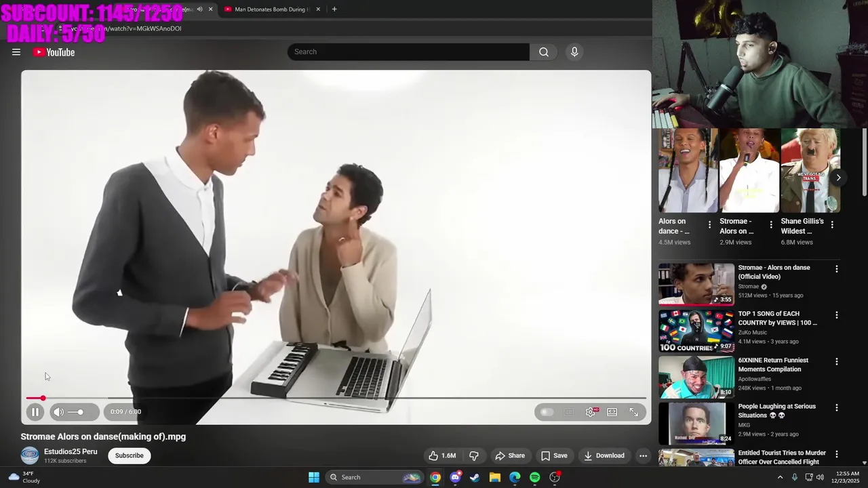Screen dimensions: 868x488
Task: Open the YouTube hamburger guide menu
Action: point(16,52)
